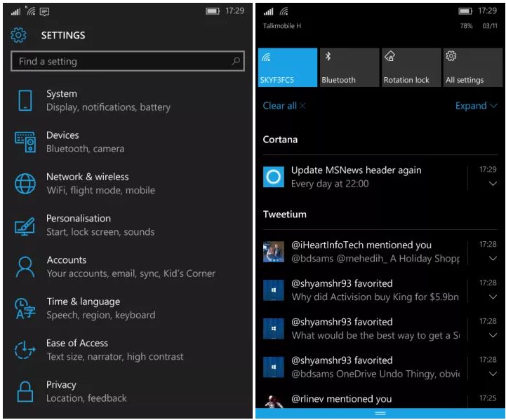
Task: Click @iHeartInfoTech avatar thumbnail
Action: (x=274, y=252)
